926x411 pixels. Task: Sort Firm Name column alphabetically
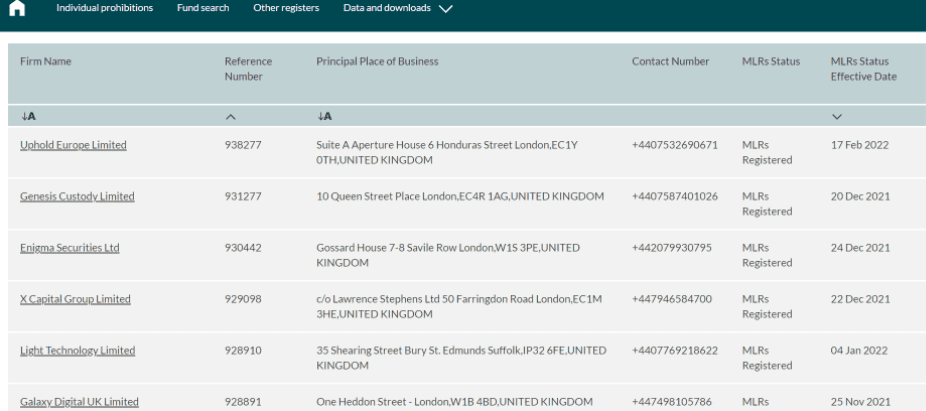(28, 116)
